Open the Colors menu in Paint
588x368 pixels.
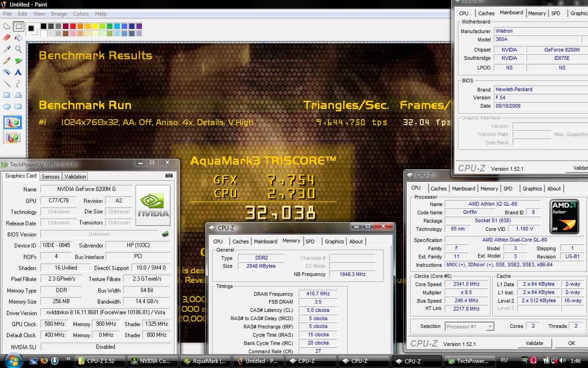81,14
